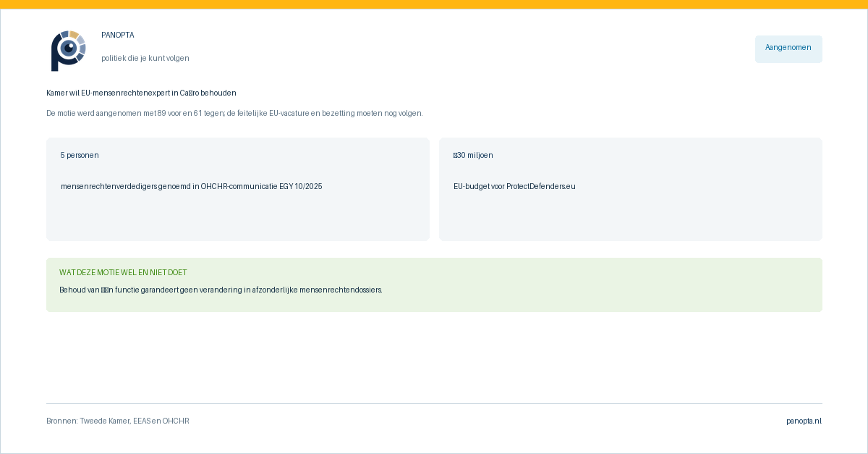Click the '30 miljoen' figure
This screenshot has height=454, width=868.
[x=473, y=156]
